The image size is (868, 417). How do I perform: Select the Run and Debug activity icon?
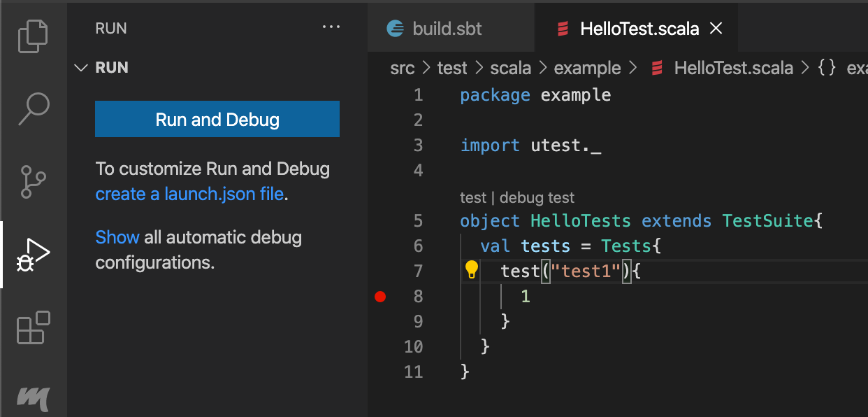33,255
